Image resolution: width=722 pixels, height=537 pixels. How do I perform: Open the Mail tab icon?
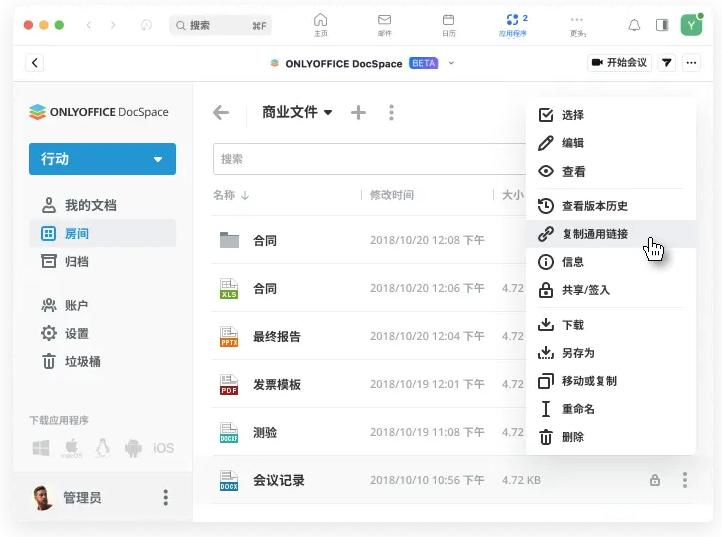tap(384, 25)
